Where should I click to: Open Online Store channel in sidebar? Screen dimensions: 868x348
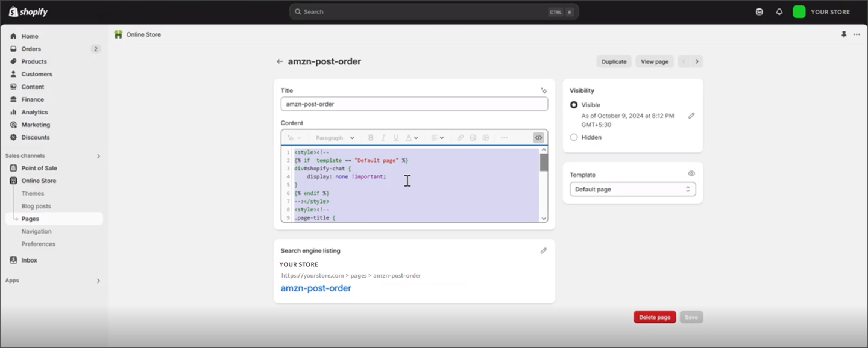(x=39, y=181)
